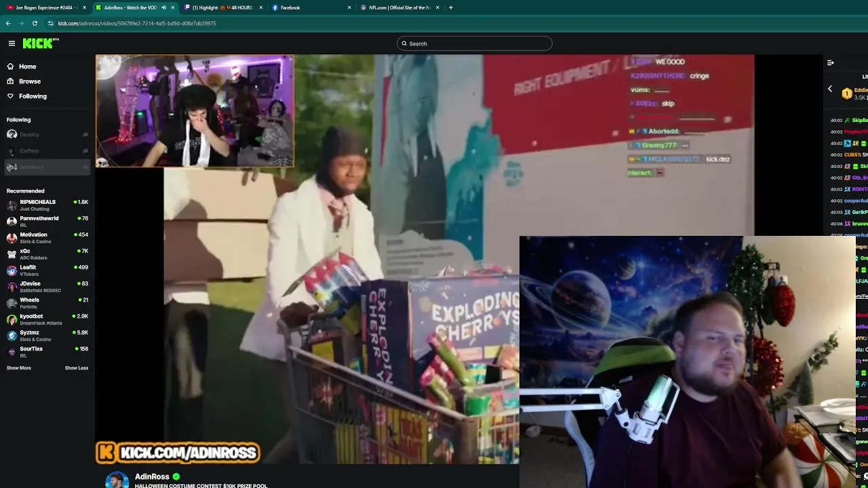Click xQc avatar icon
Image resolution: width=868 pixels, height=488 pixels.
point(12,253)
